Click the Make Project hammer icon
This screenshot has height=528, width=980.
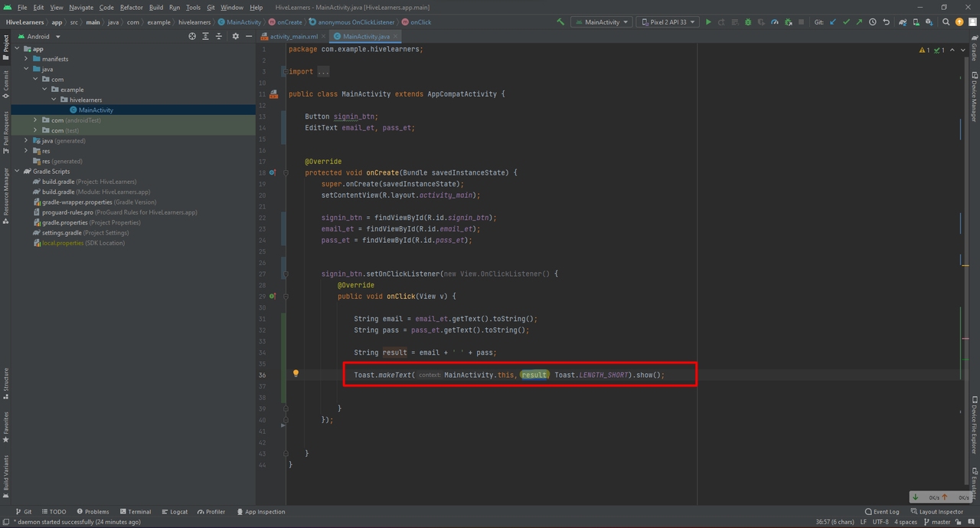click(560, 22)
